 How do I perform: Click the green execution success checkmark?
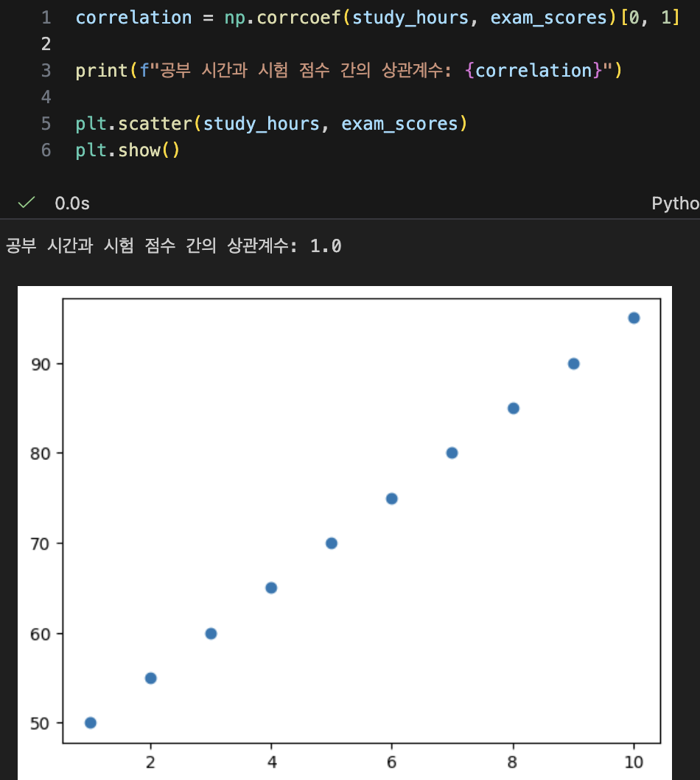[27, 203]
